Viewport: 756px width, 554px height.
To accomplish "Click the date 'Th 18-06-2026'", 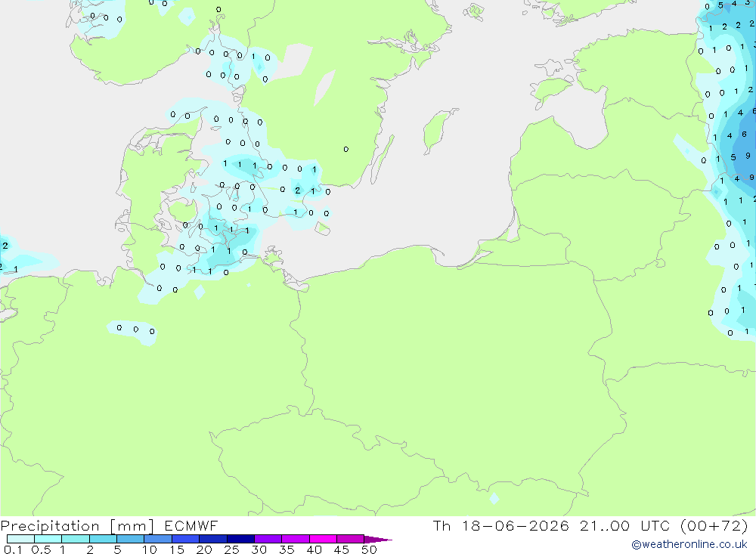I will (501, 525).
